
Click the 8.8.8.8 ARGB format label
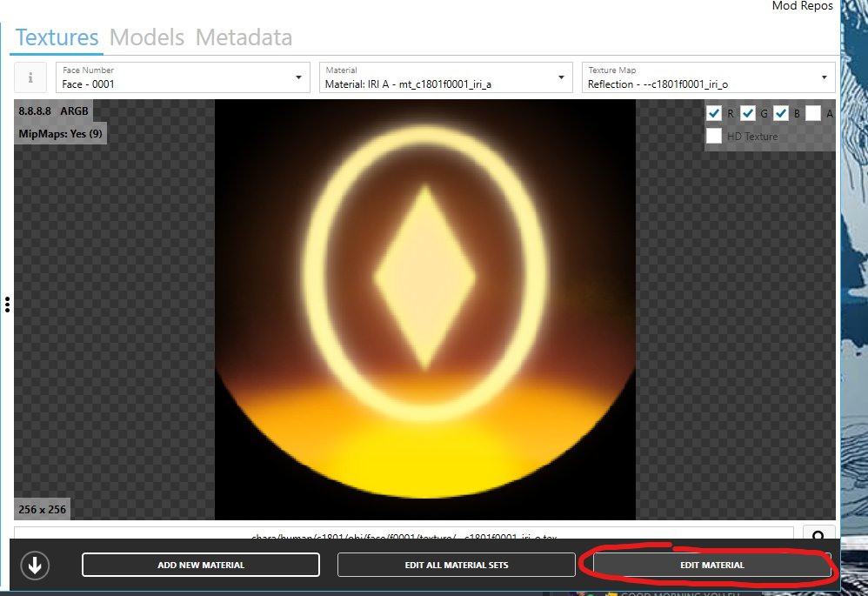[53, 110]
